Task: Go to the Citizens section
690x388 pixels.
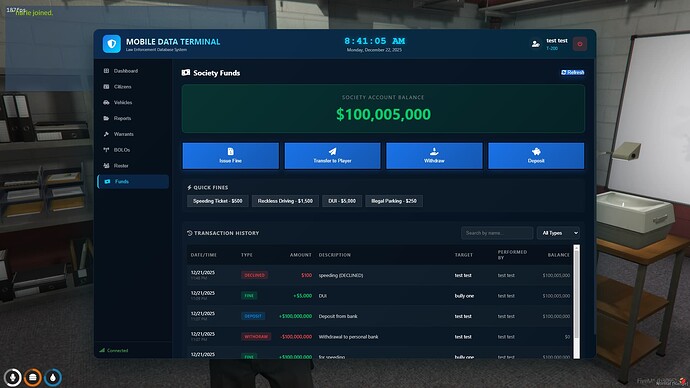Action: coord(133,87)
